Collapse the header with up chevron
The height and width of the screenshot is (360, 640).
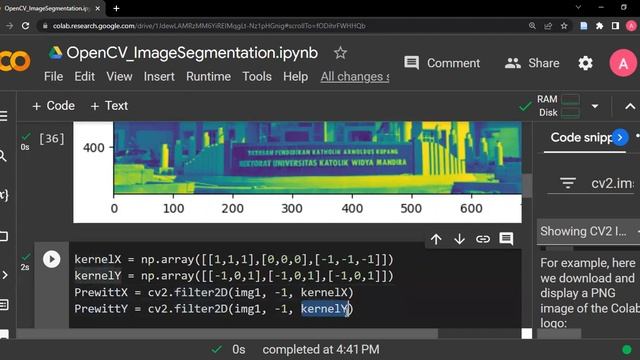(x=630, y=106)
